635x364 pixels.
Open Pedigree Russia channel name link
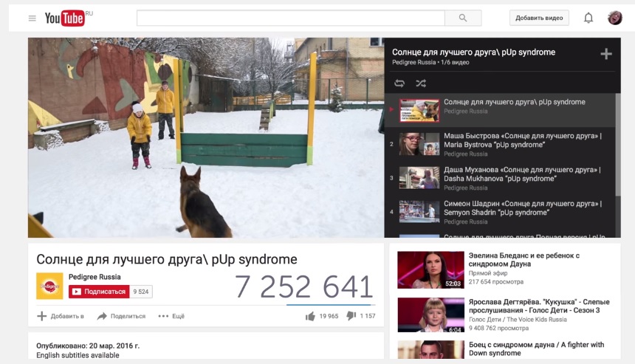coord(95,277)
